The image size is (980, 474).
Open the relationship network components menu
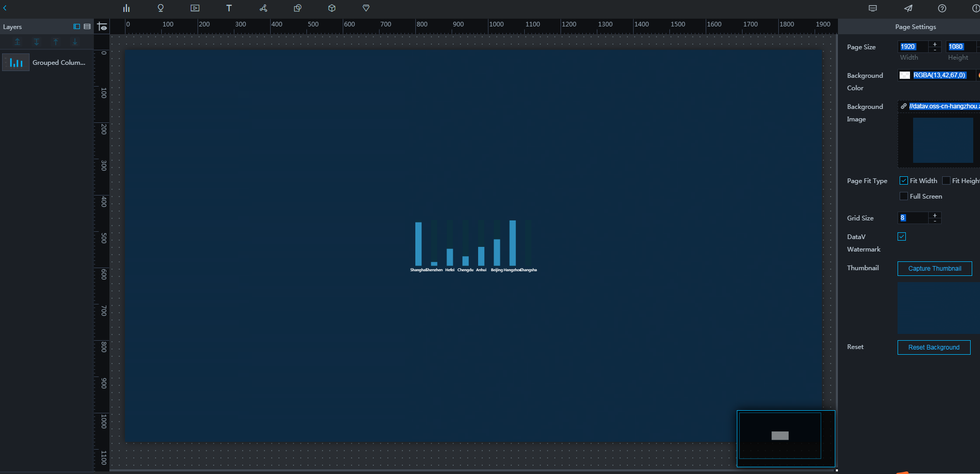[263, 8]
